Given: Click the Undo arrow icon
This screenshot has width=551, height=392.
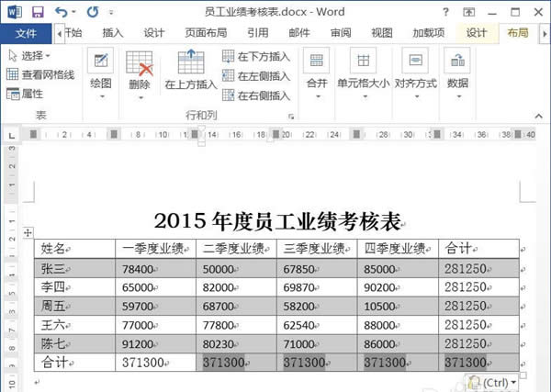Looking at the screenshot, I should (x=61, y=12).
